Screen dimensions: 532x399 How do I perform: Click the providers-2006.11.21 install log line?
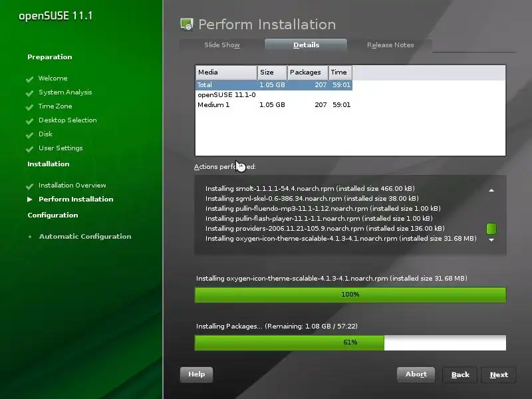point(325,228)
